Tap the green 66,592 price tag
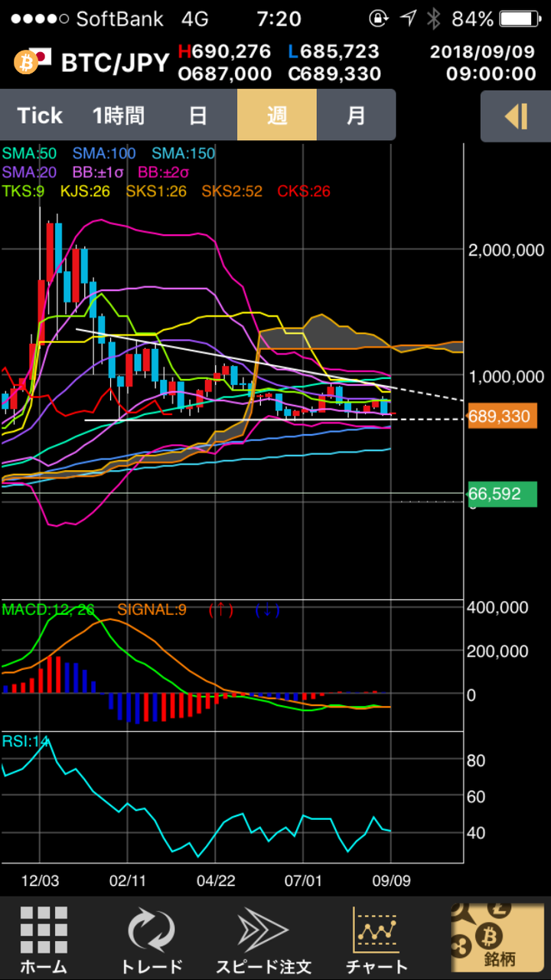Image resolution: width=551 pixels, height=980 pixels. [500, 495]
